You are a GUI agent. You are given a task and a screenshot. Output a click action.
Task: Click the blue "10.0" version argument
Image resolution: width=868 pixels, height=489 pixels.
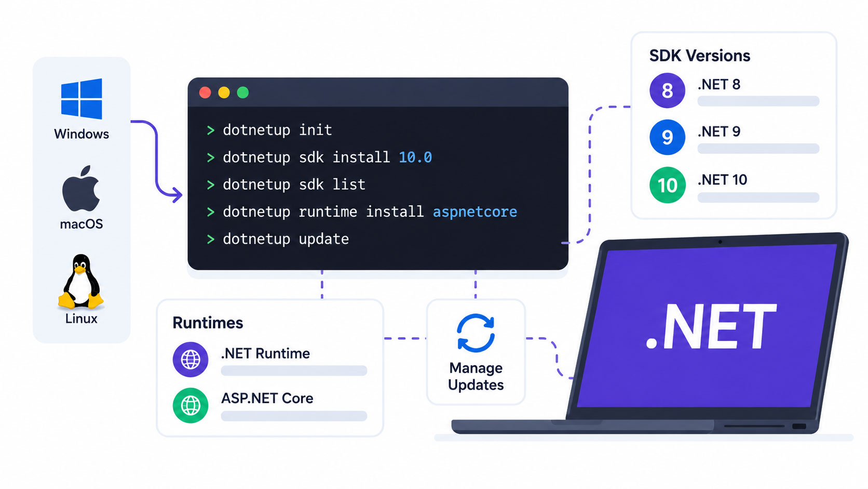click(x=415, y=157)
